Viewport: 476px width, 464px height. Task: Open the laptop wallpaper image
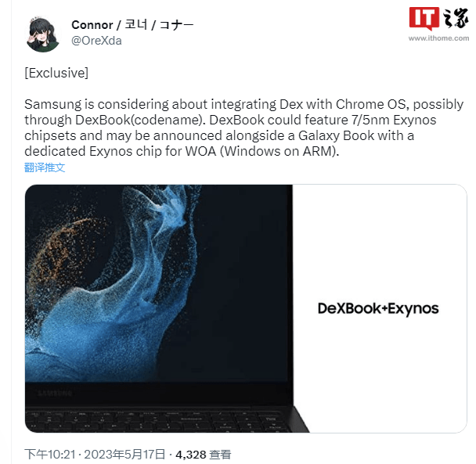tap(158, 308)
